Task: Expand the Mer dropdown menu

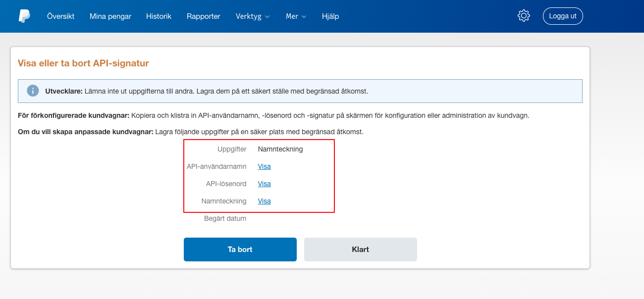Action: tap(296, 16)
